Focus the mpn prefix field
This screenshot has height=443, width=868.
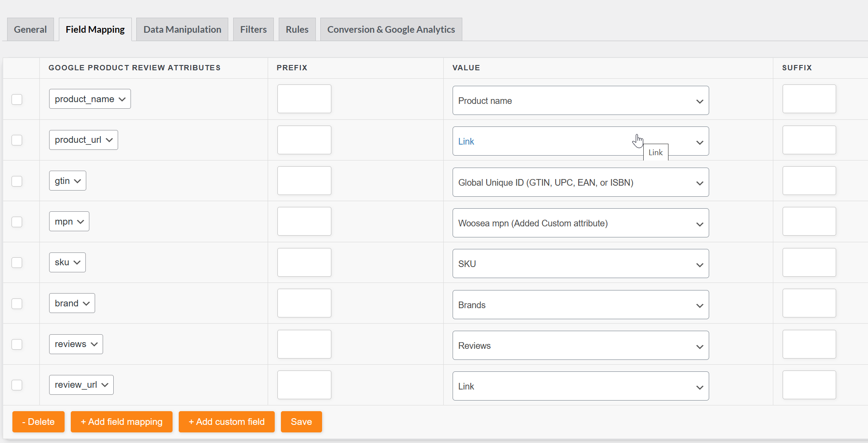(304, 221)
